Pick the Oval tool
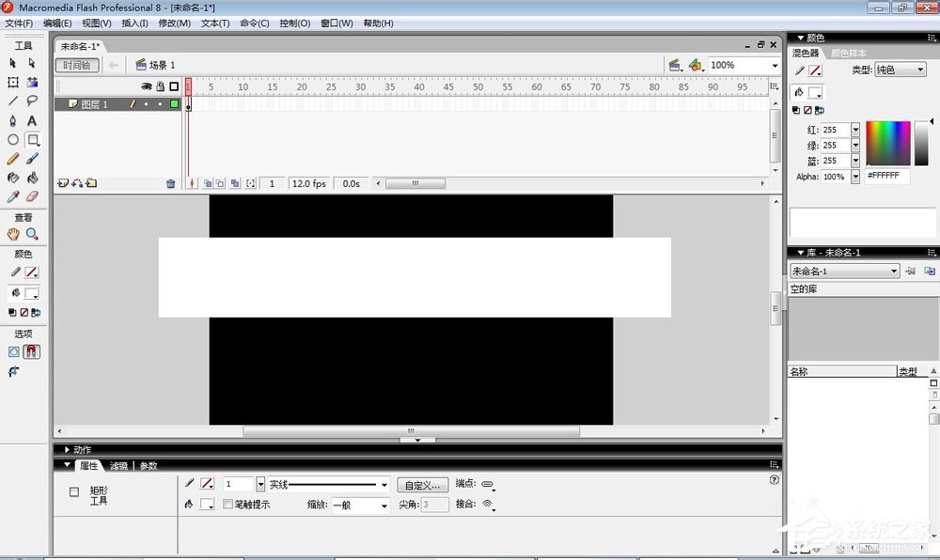The image size is (940, 560). tap(13, 140)
